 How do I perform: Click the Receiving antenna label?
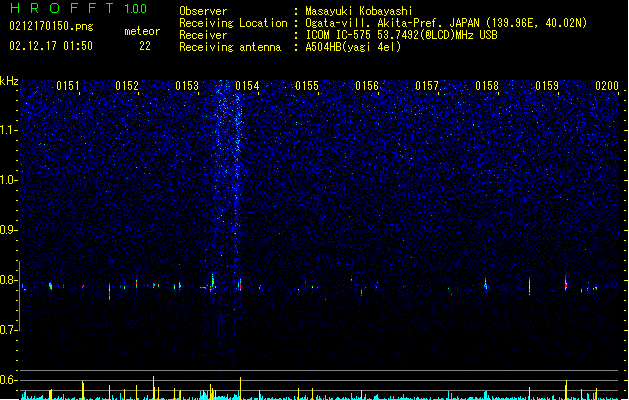click(x=230, y=47)
